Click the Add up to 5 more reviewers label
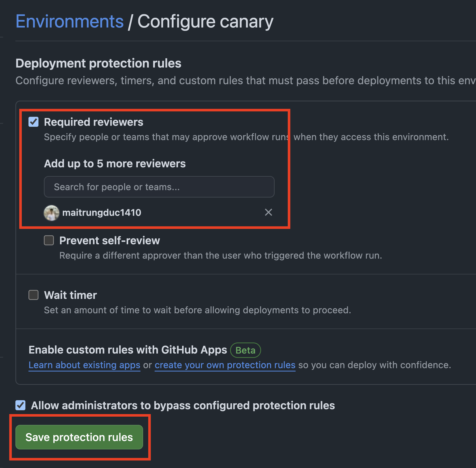 click(115, 164)
